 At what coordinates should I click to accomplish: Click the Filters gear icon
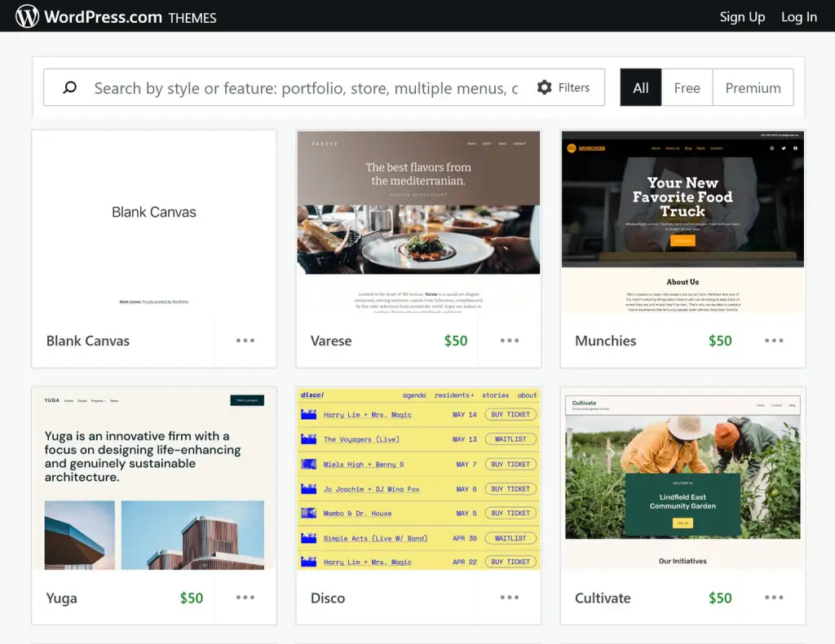(545, 87)
